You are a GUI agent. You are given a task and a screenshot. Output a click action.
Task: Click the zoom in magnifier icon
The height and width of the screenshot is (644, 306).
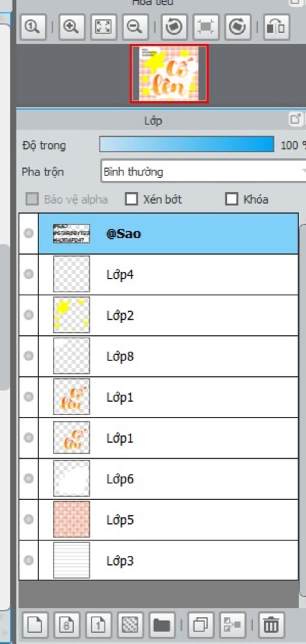coord(71,27)
